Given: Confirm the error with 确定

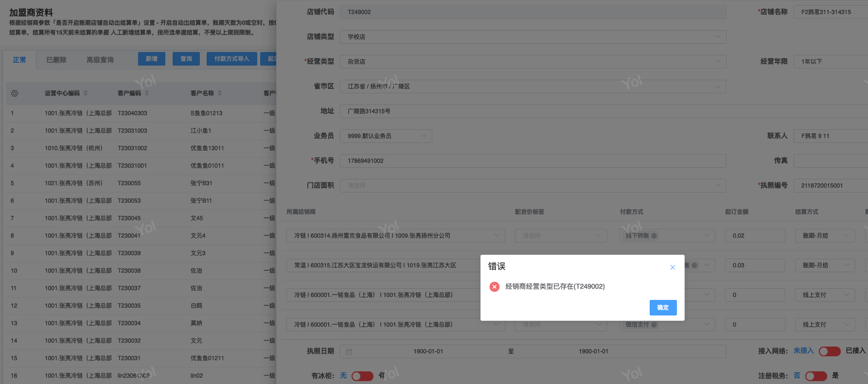Looking at the screenshot, I should [663, 308].
